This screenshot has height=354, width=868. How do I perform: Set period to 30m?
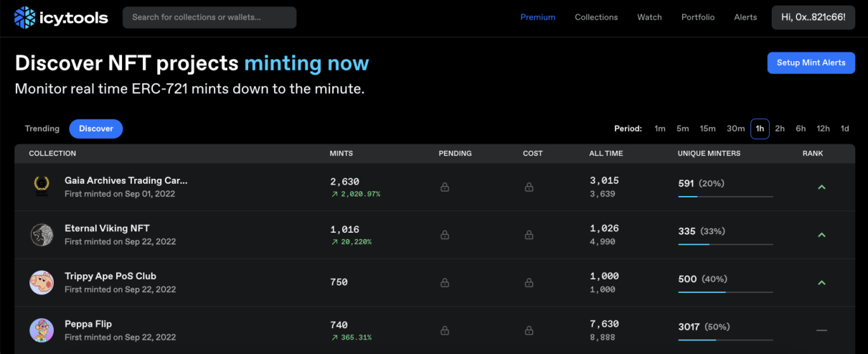point(735,129)
